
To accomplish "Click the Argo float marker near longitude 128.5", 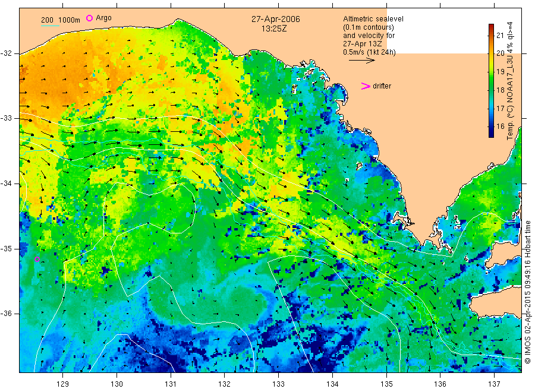I will 37,260.
